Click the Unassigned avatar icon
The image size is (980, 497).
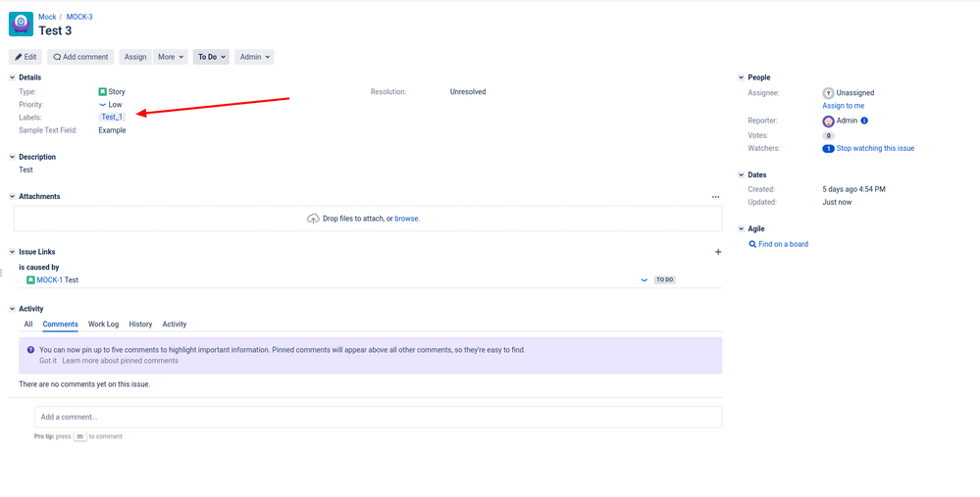tap(828, 93)
